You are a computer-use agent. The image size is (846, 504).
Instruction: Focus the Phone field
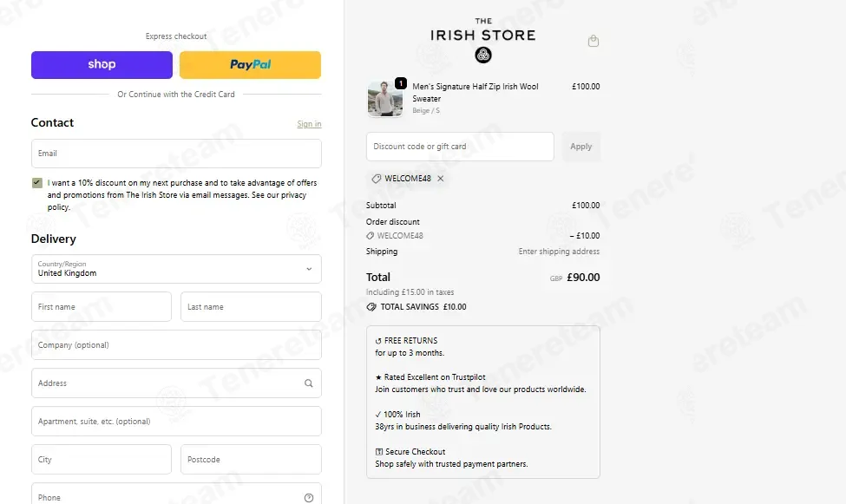[x=176, y=494]
